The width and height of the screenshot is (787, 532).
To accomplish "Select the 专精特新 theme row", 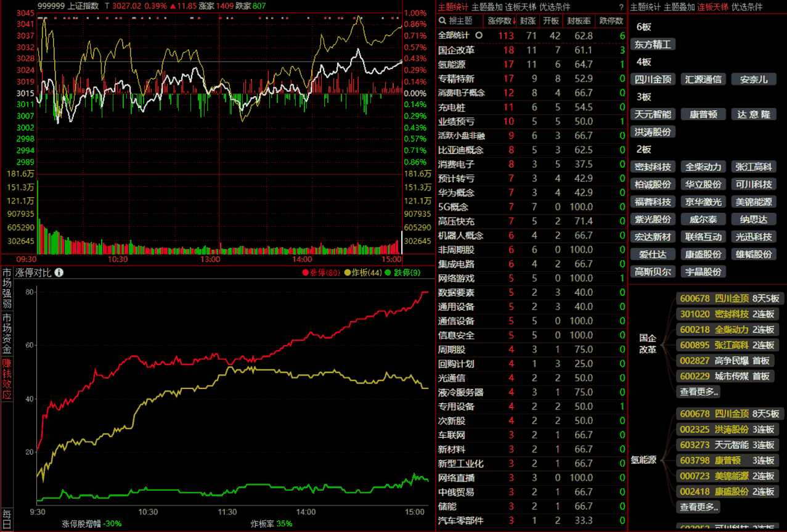I will coord(532,78).
